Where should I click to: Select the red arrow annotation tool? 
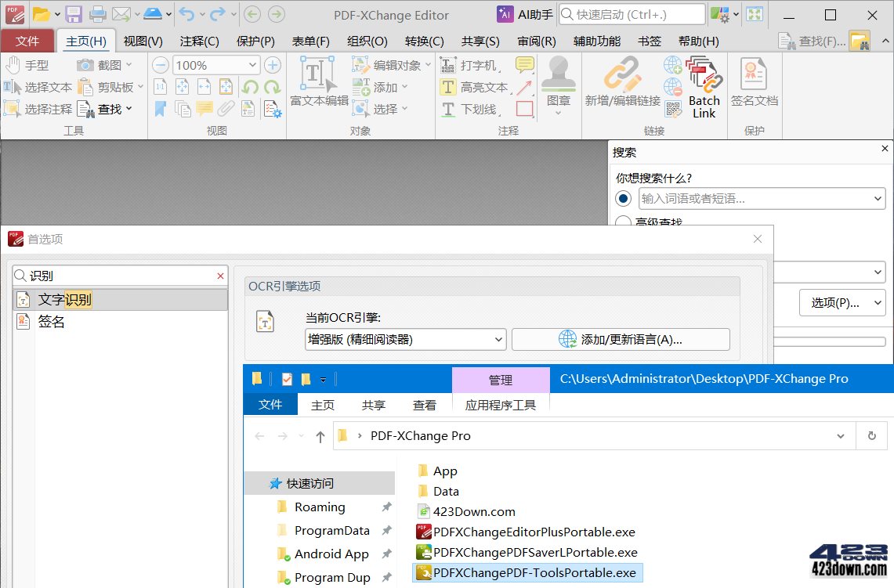pyautogui.click(x=524, y=87)
